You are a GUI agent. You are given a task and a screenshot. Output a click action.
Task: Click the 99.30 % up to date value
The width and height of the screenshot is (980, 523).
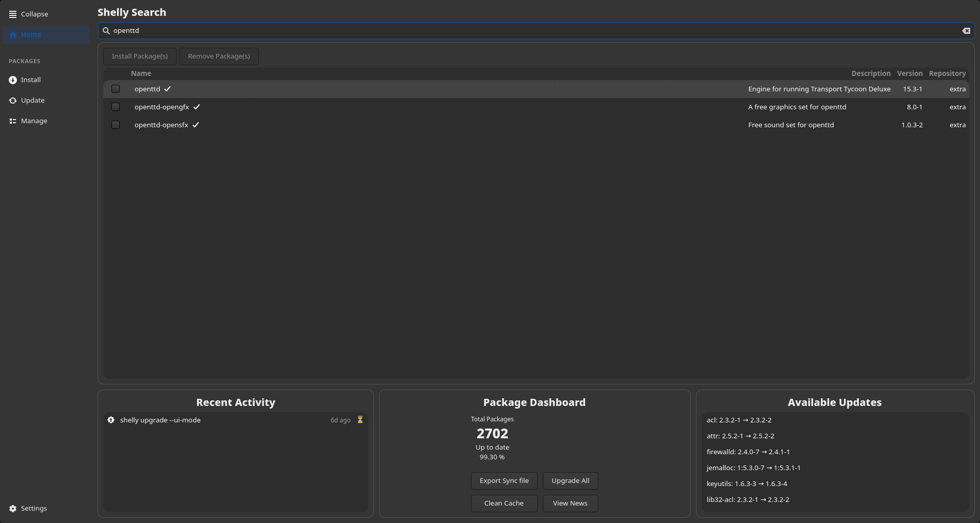492,457
